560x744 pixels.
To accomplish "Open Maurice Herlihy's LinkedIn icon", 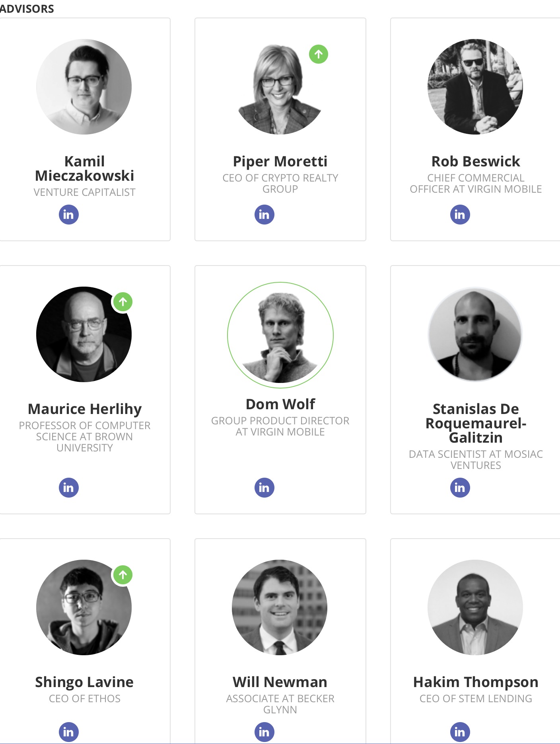I will point(69,488).
